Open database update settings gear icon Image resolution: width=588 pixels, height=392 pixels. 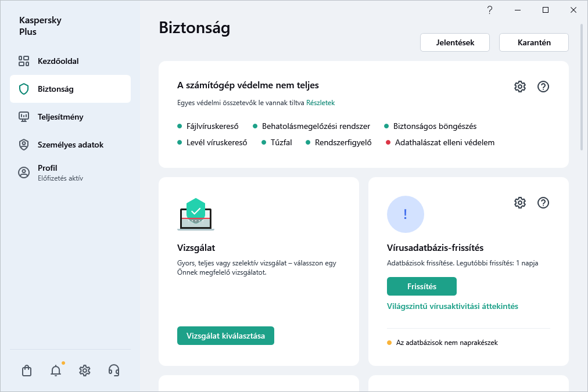(520, 203)
